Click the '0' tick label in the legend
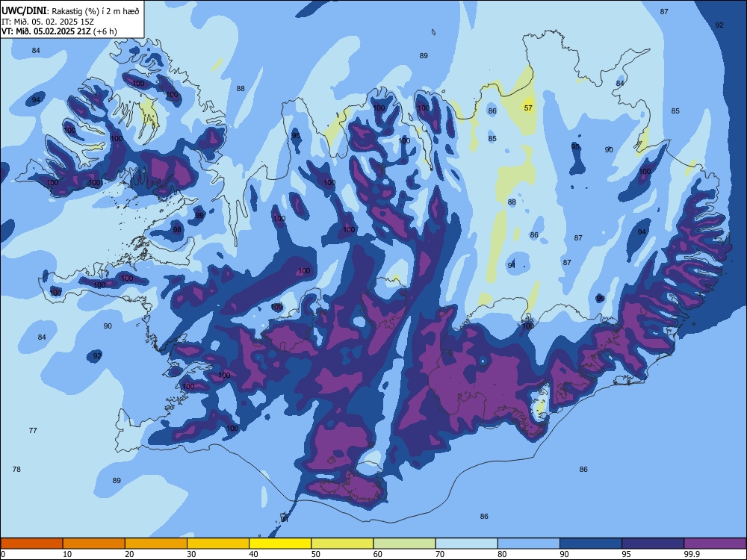747x560 pixels. pyautogui.click(x=3, y=554)
